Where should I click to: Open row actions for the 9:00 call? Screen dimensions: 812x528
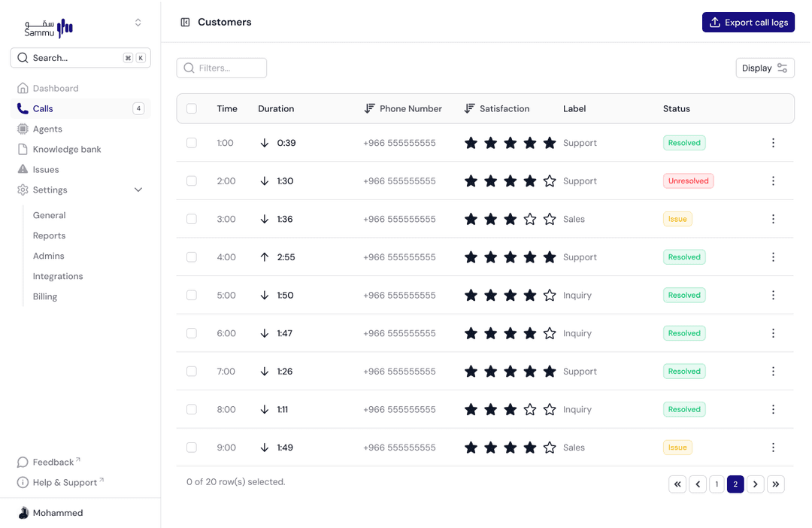tap(773, 448)
